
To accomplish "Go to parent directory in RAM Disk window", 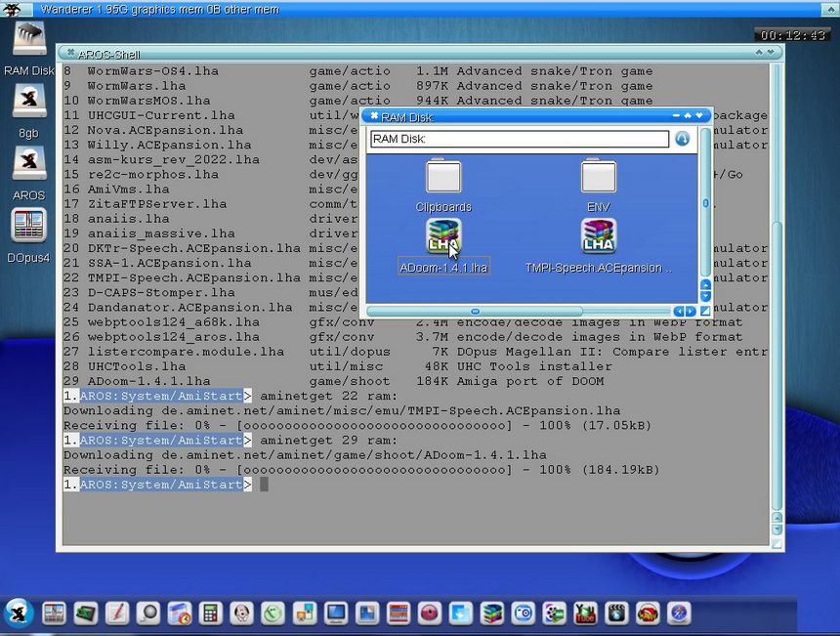I will (x=682, y=139).
